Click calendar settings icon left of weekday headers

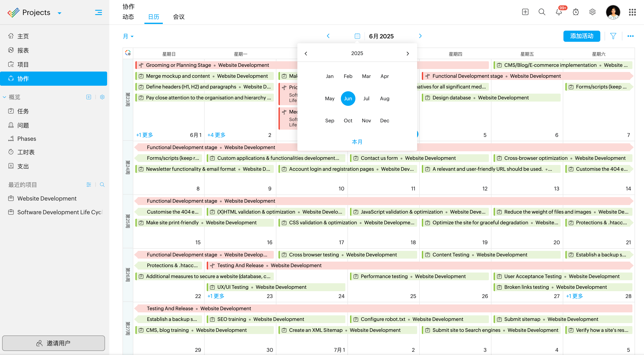tap(128, 53)
